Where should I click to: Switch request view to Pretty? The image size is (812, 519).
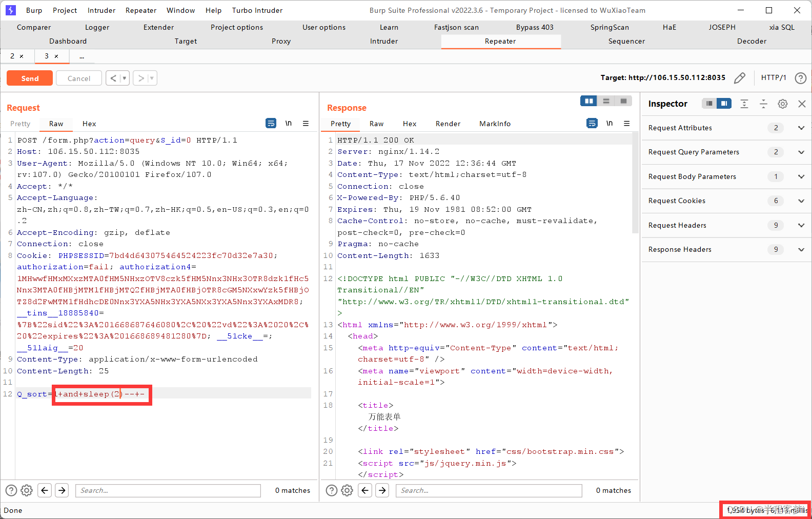20,124
